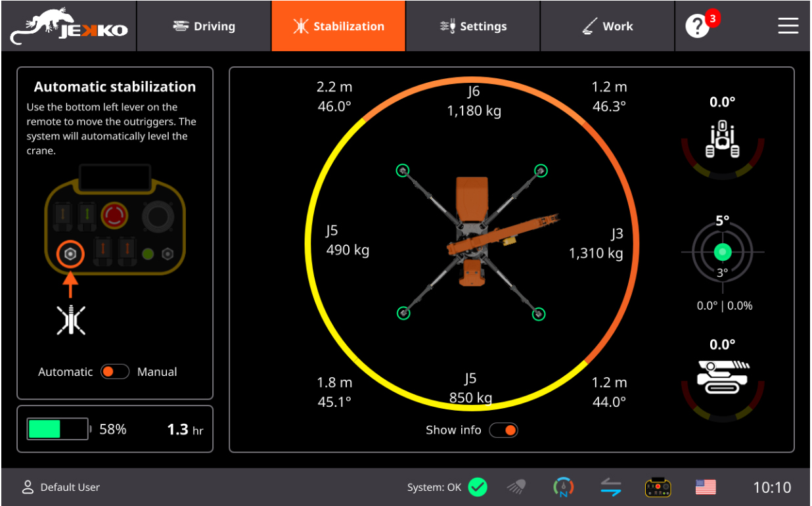This screenshot has height=506, width=812.
Task: Click the 10:10 clock display
Action: pos(771,487)
